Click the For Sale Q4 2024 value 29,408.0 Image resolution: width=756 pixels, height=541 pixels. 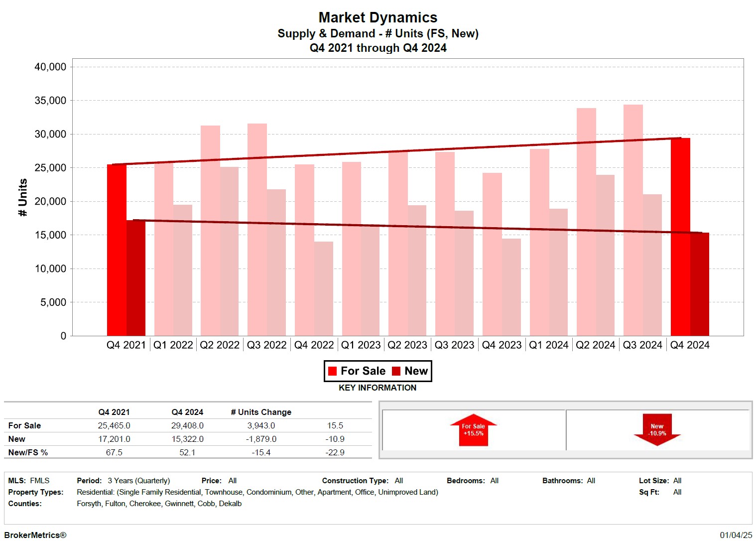pyautogui.click(x=187, y=426)
